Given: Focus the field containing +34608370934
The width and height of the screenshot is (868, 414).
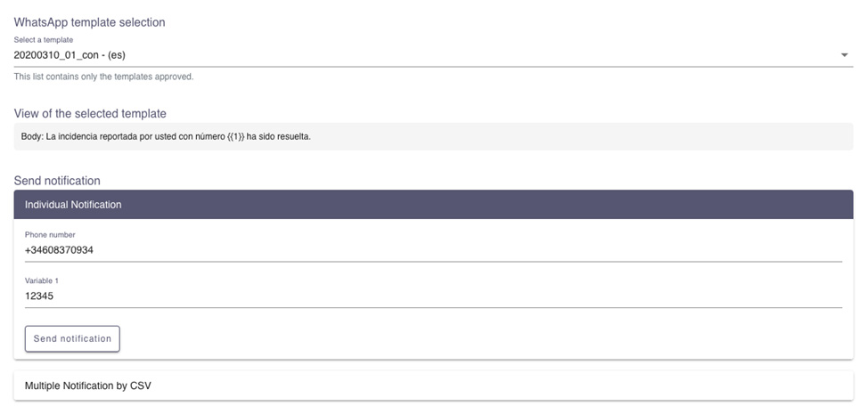Looking at the screenshot, I should coord(433,250).
